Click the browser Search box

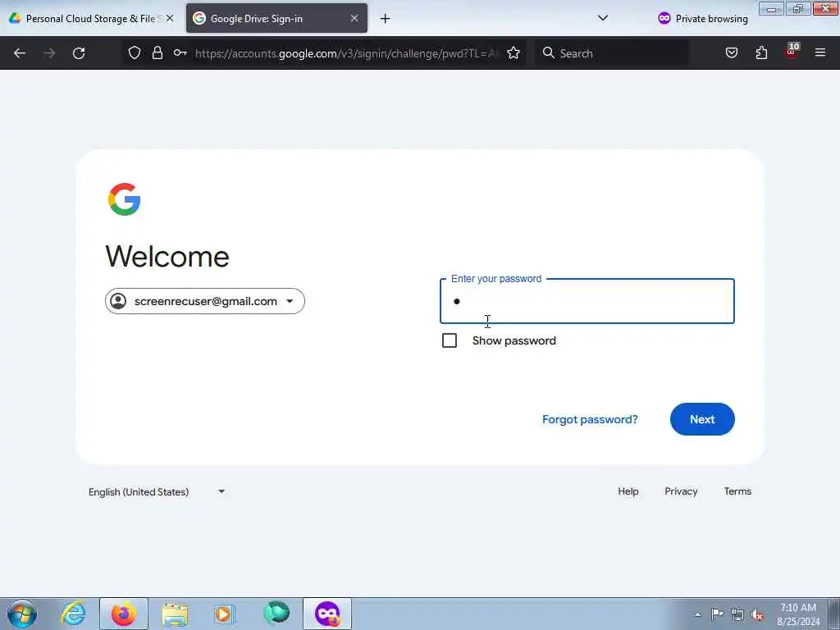(x=612, y=53)
